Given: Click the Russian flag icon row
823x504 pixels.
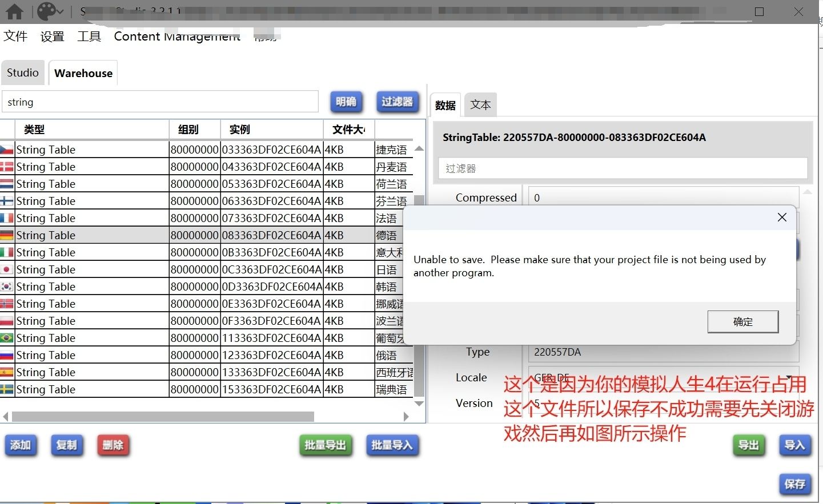Looking at the screenshot, I should (7, 355).
